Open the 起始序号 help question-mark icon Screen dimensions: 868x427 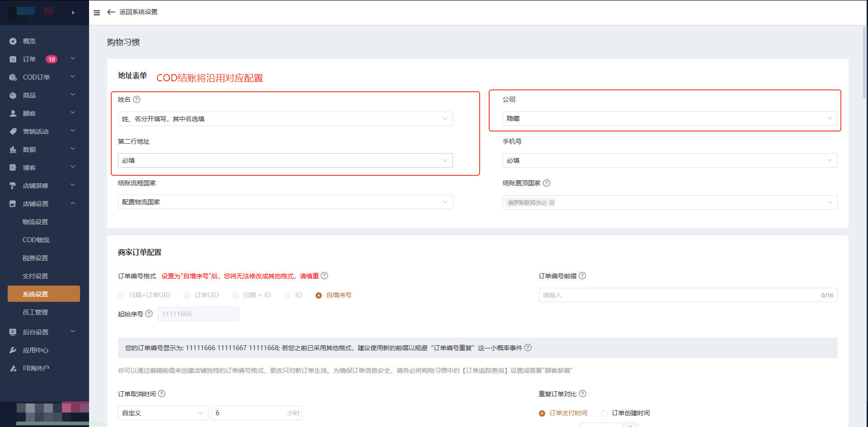click(x=149, y=313)
